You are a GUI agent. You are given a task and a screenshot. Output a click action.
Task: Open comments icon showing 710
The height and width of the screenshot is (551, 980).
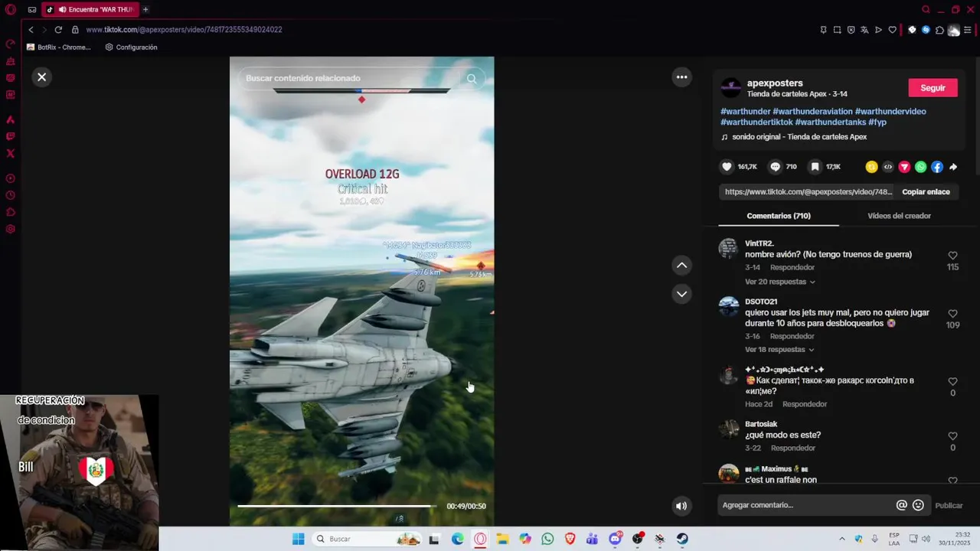click(x=775, y=167)
